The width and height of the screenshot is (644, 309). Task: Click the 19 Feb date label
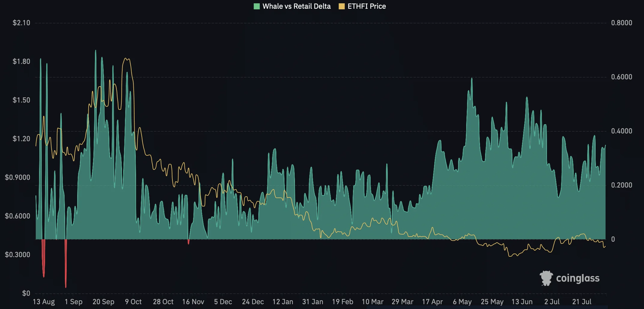[x=342, y=302]
